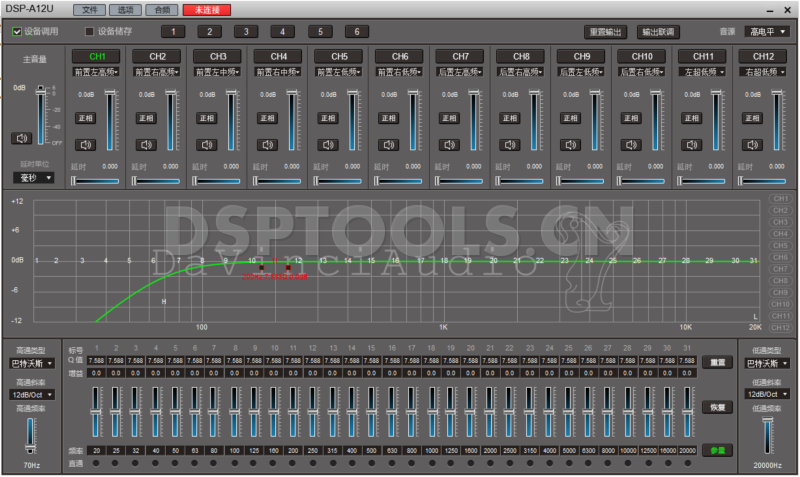This screenshot has width=800, height=477.
Task: Click the EQ 恢复 button
Action: tap(717, 407)
